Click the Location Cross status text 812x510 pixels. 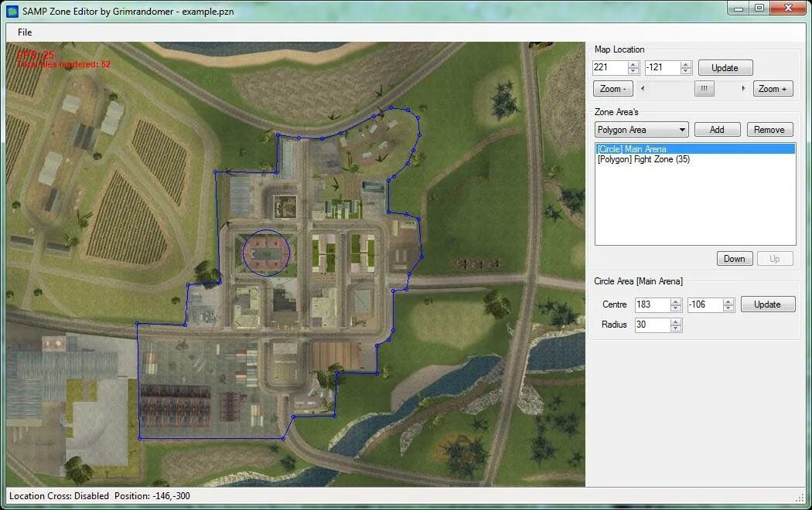coord(59,496)
